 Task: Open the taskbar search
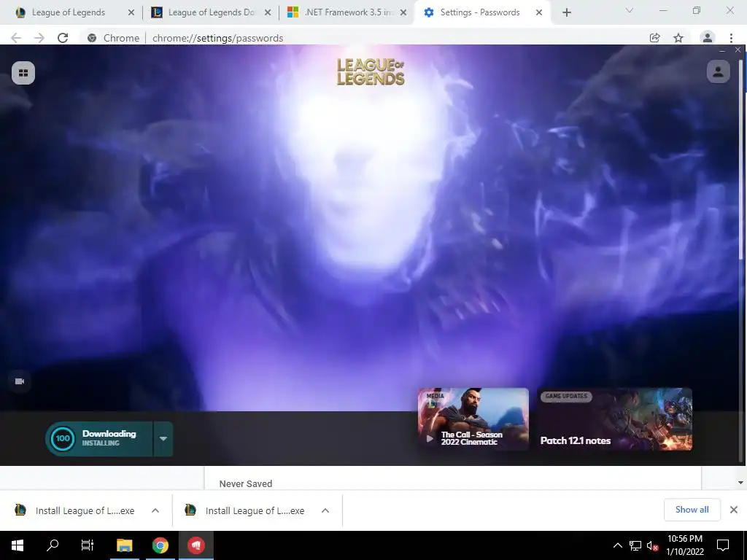(53, 545)
